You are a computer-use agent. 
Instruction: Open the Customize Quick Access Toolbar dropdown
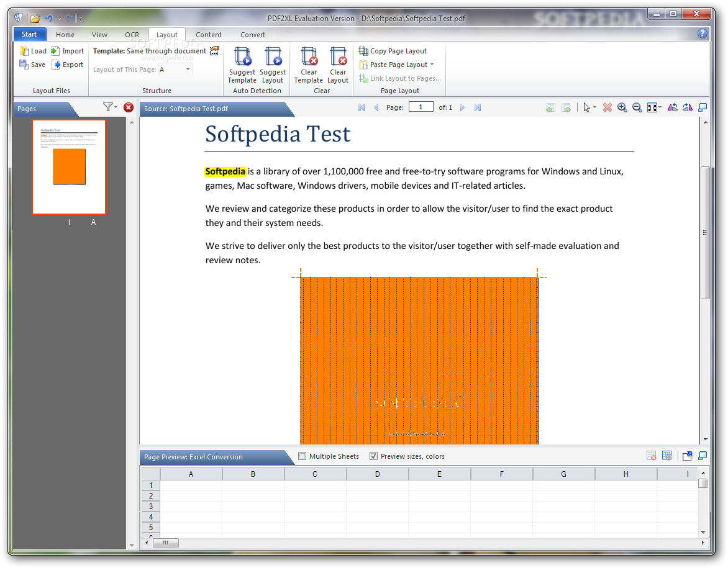tap(80, 19)
